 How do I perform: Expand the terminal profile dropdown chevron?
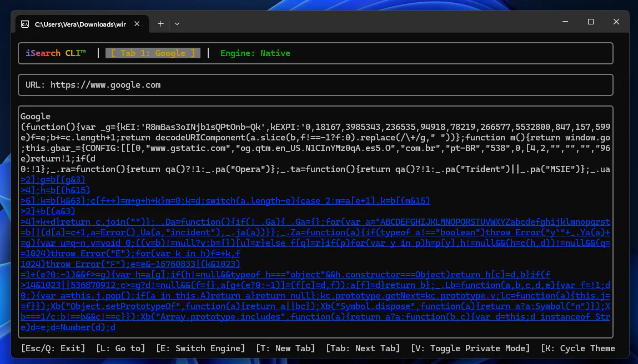(x=177, y=24)
